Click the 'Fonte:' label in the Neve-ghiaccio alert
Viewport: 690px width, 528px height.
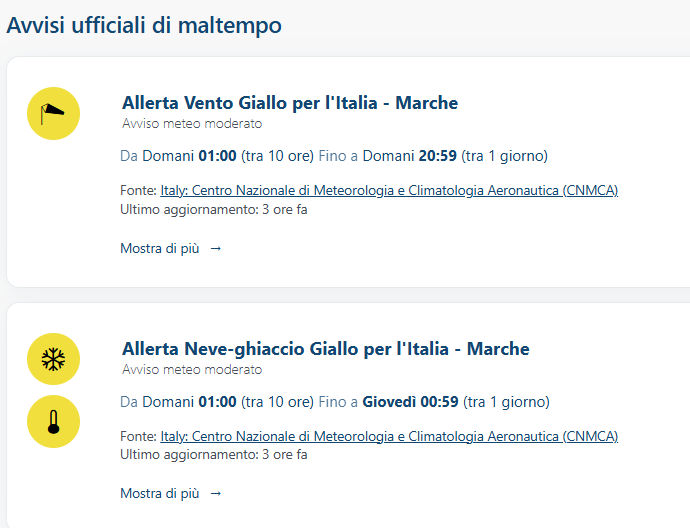pos(138,436)
